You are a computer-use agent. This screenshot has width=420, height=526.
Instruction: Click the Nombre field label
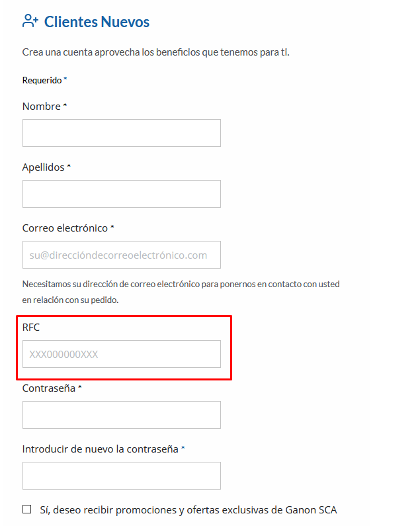(x=42, y=107)
